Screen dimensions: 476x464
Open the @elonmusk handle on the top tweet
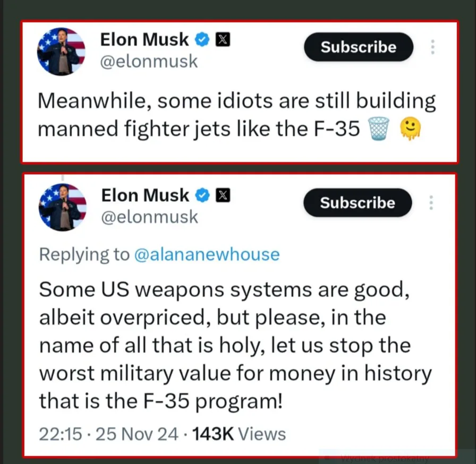150,61
